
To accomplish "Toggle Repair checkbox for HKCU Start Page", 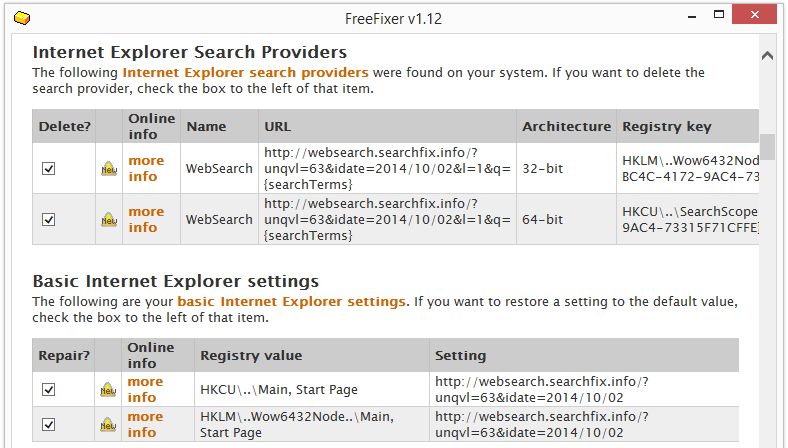I will tap(49, 389).
